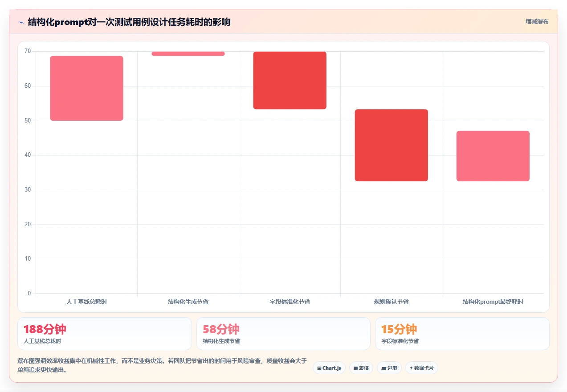Image resolution: width=567 pixels, height=392 pixels.
Task: Click the 结构化prompt最终耗时 chart bar
Action: click(x=493, y=156)
